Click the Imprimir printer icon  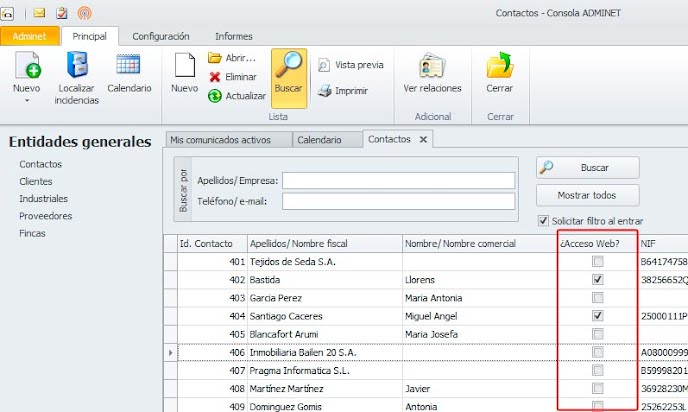pos(325,91)
